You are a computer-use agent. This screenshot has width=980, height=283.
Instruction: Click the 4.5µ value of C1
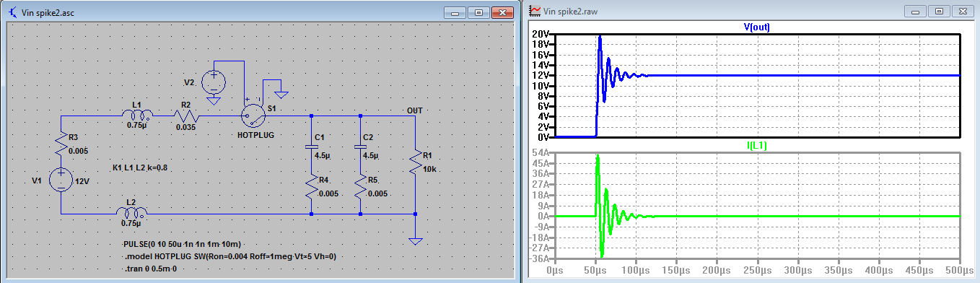(322, 155)
